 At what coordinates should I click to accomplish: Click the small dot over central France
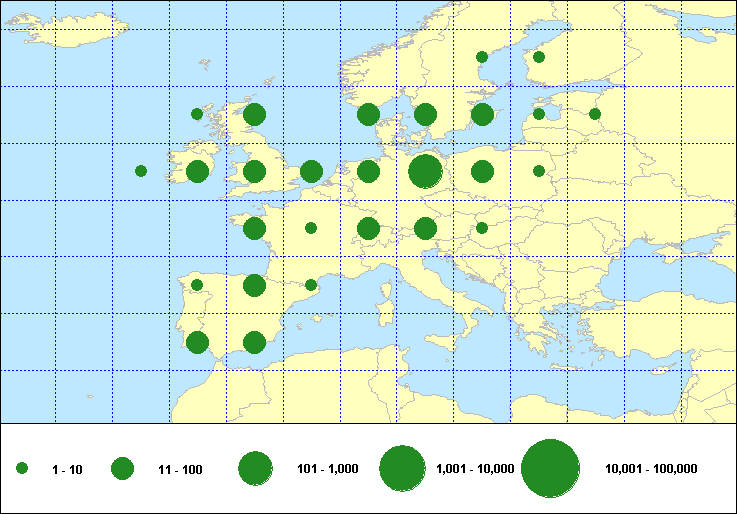pos(311,228)
